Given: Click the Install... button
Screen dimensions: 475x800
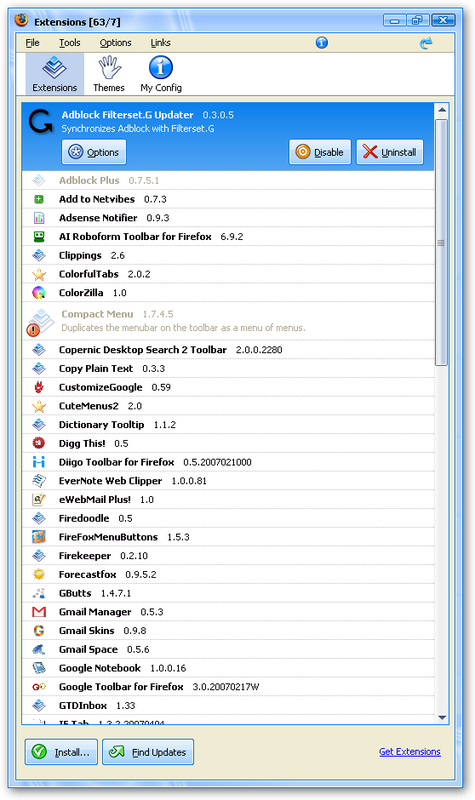Looking at the screenshot, I should coord(61,752).
